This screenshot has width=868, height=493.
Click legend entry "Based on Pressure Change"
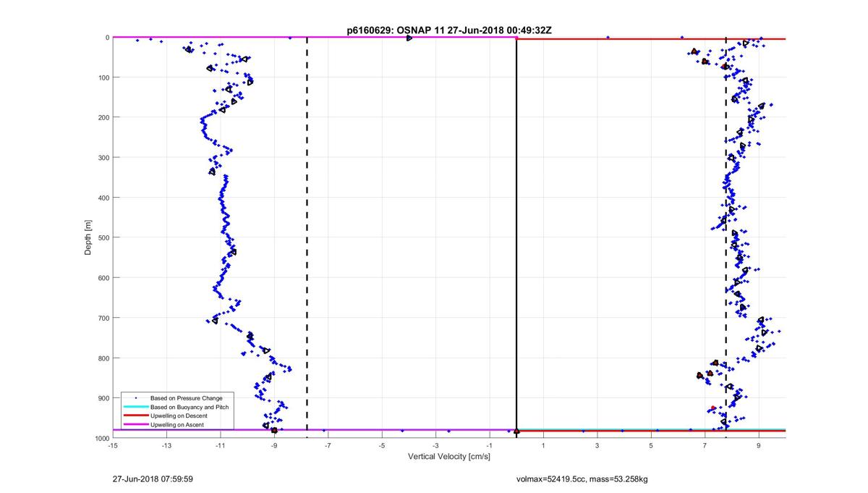186,398
